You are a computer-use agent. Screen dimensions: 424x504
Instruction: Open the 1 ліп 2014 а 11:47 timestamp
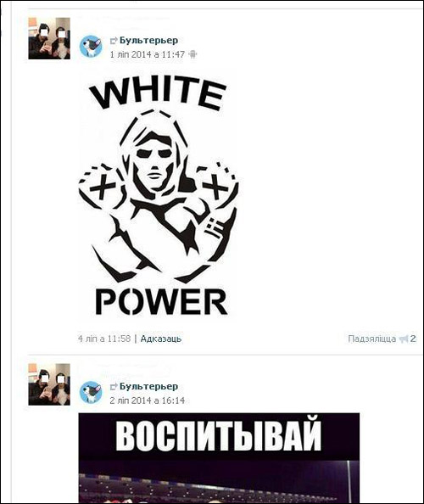pyautogui.click(x=147, y=54)
